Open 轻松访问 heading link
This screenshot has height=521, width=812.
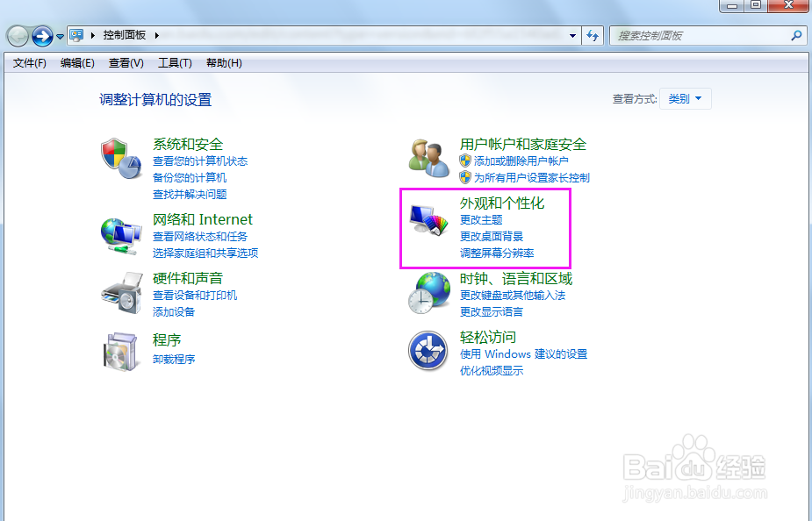[x=488, y=338]
